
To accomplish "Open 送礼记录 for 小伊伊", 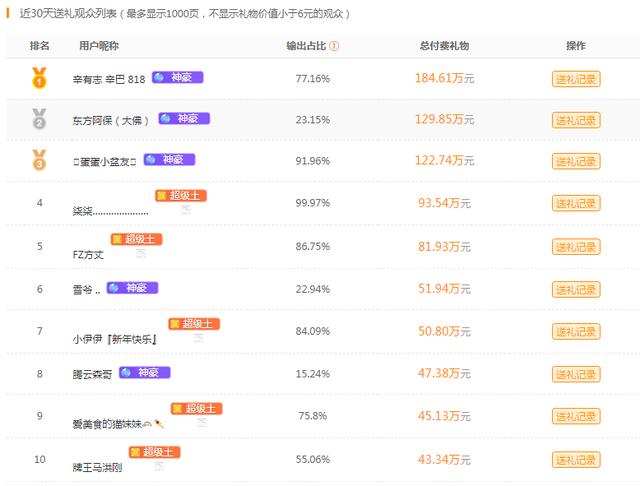I will (x=576, y=331).
